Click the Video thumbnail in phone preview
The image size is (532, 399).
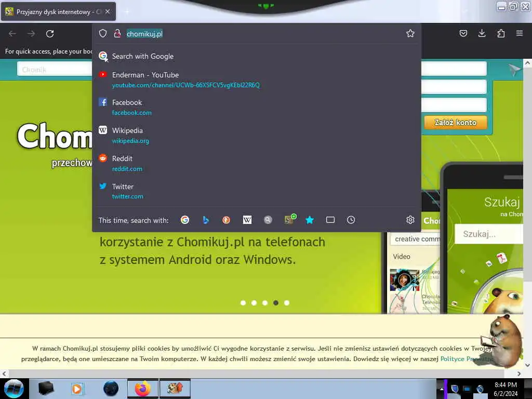(404, 280)
